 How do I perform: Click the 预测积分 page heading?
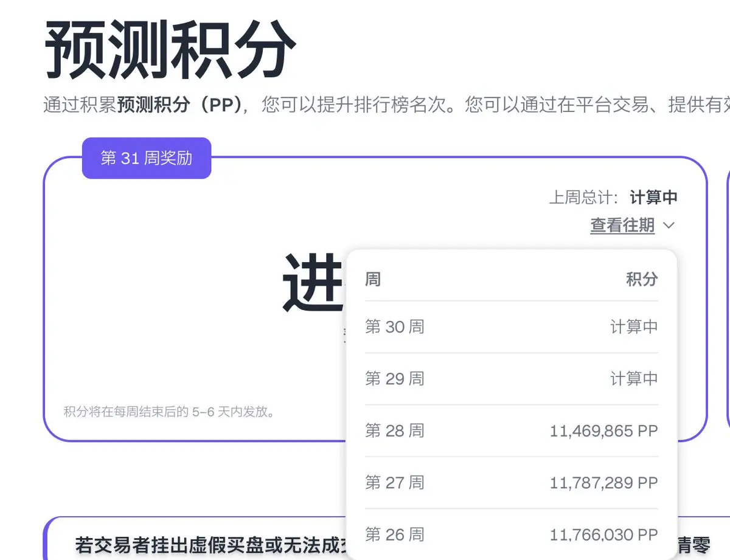[x=170, y=50]
